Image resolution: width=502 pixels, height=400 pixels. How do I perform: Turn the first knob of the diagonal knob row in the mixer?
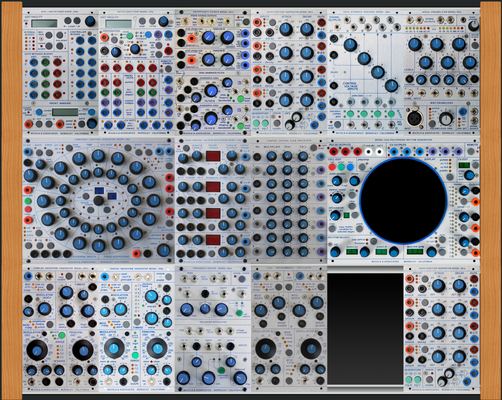click(x=350, y=44)
